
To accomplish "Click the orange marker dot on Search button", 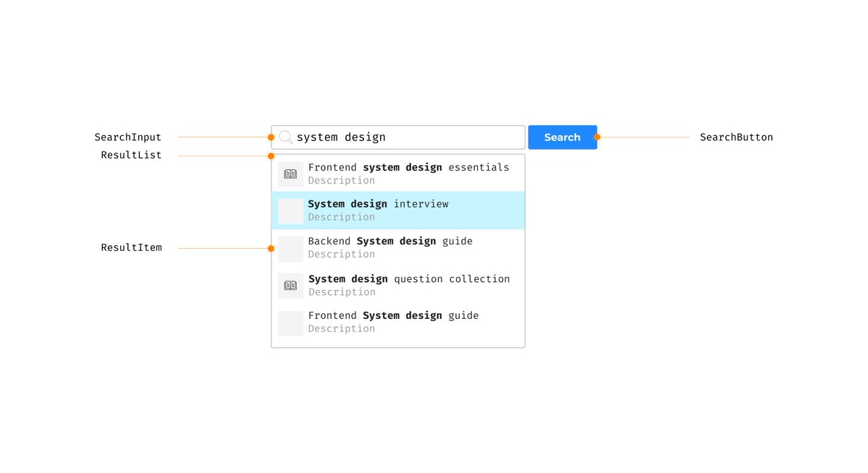I will click(x=597, y=137).
